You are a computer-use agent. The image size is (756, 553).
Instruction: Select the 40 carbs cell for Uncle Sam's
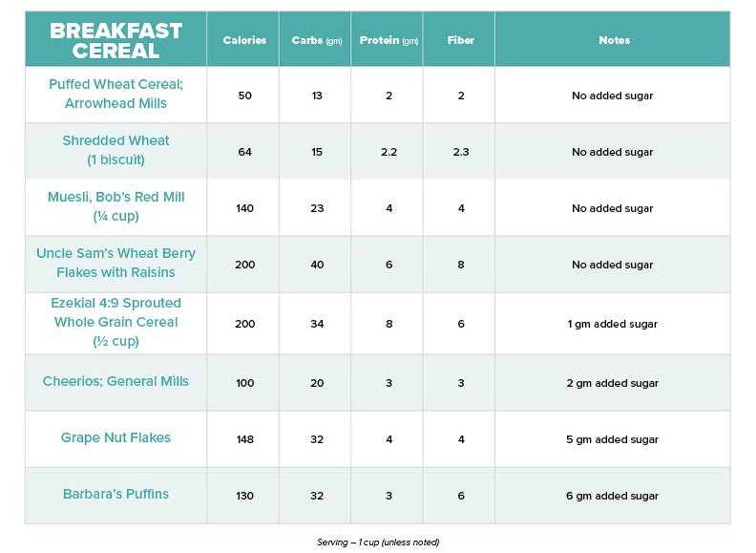[317, 265]
